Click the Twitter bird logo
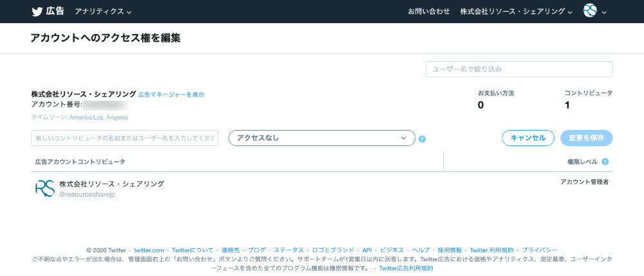The image size is (644, 276). 37,12
